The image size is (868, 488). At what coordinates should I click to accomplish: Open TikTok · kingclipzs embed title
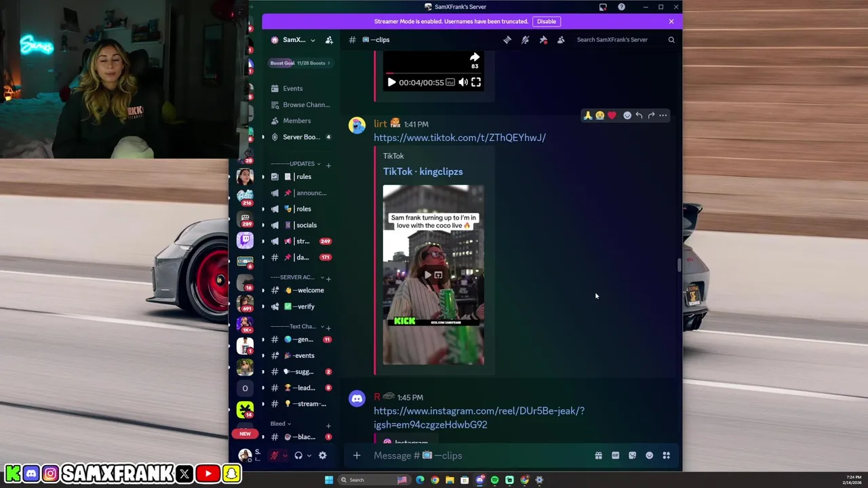(422, 172)
